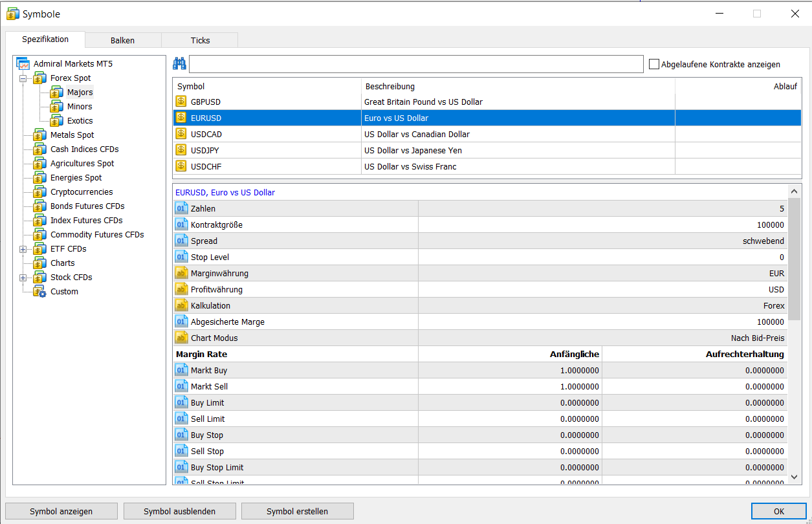Click the Energies Spot folder icon
812x524 pixels.
(40, 178)
